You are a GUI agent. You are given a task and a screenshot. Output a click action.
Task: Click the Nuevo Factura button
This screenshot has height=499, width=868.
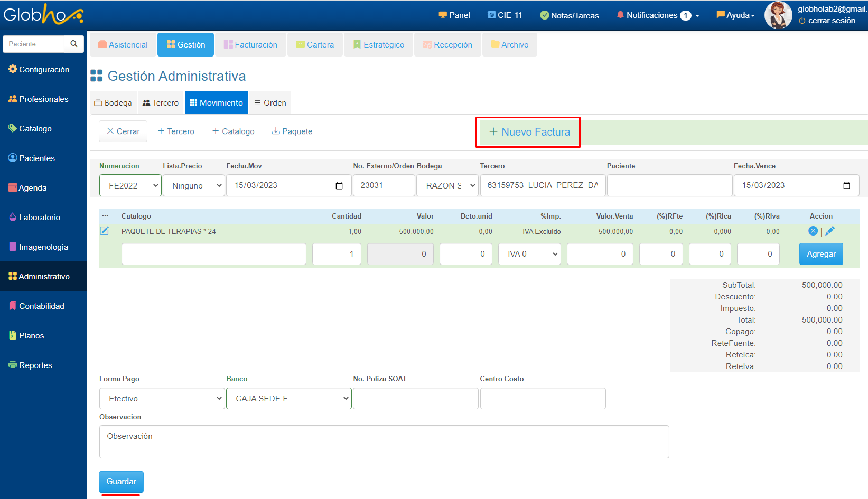click(x=529, y=132)
